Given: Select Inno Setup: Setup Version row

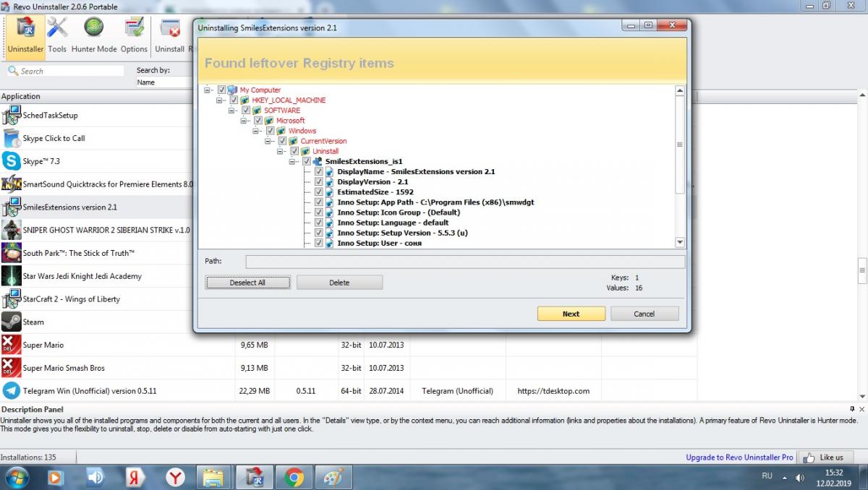Looking at the screenshot, I should coord(401,233).
